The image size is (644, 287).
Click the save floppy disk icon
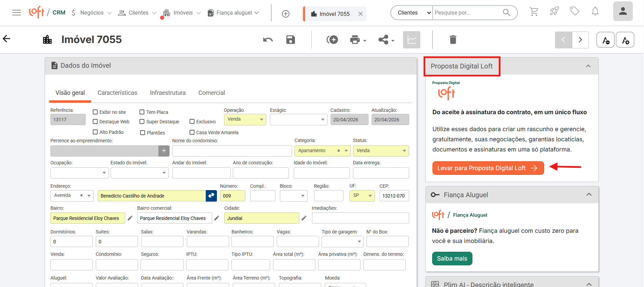coord(290,40)
